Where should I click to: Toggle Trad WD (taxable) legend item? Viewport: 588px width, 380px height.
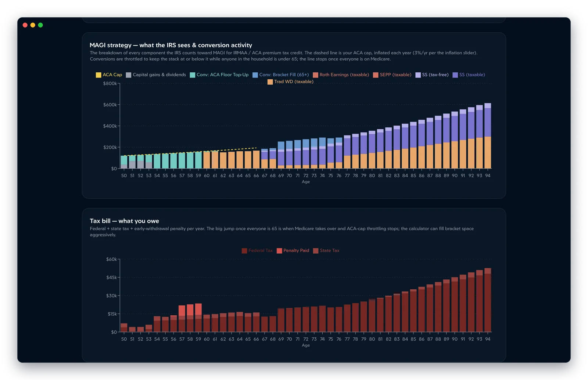pyautogui.click(x=290, y=82)
